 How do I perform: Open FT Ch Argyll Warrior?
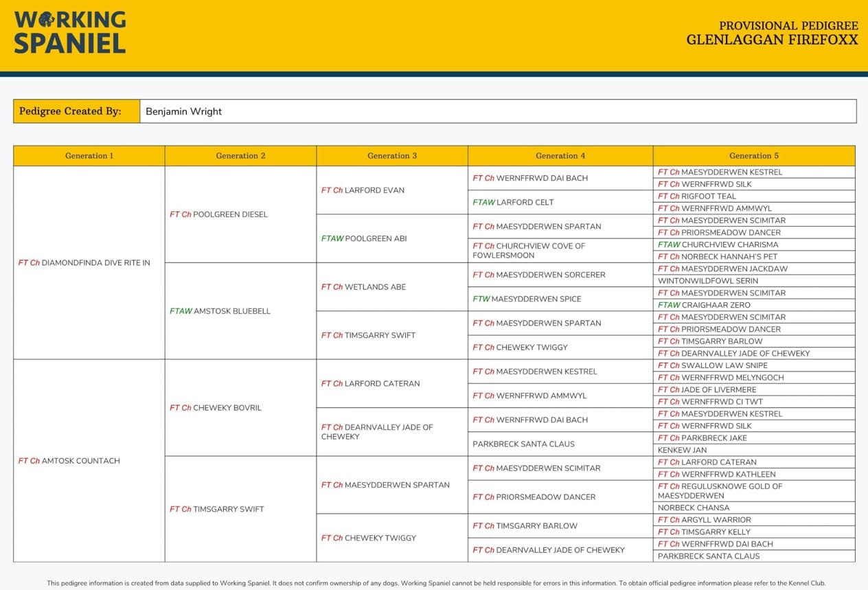[705, 520]
